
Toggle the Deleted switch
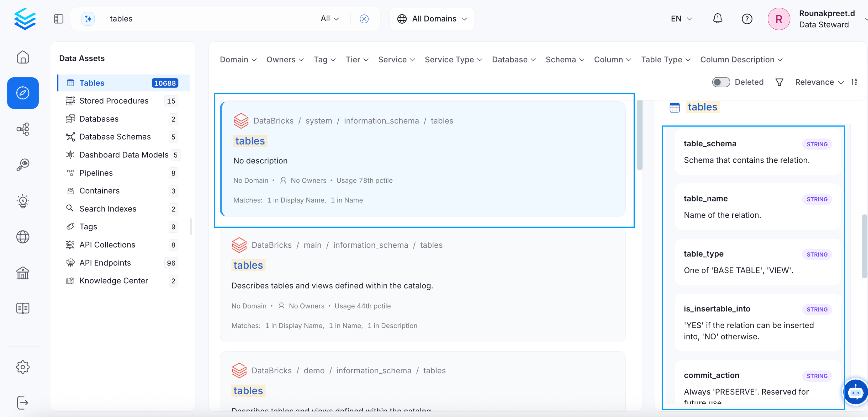[x=721, y=82]
